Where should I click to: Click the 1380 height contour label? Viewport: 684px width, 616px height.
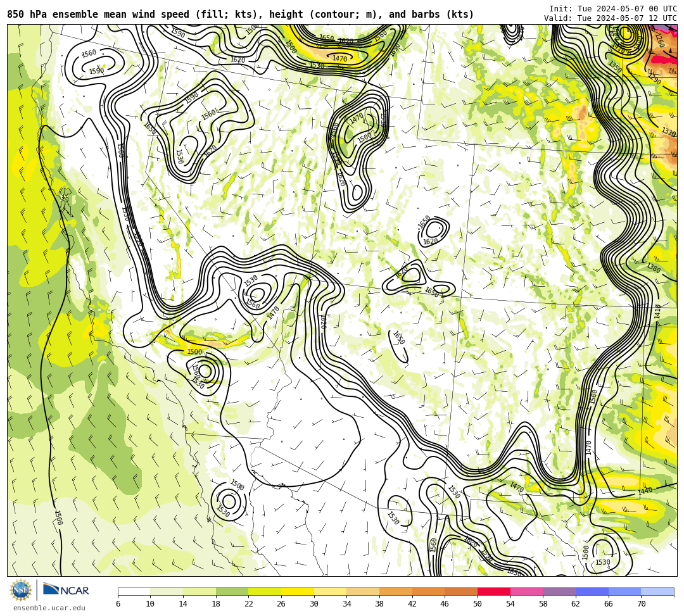click(x=653, y=268)
